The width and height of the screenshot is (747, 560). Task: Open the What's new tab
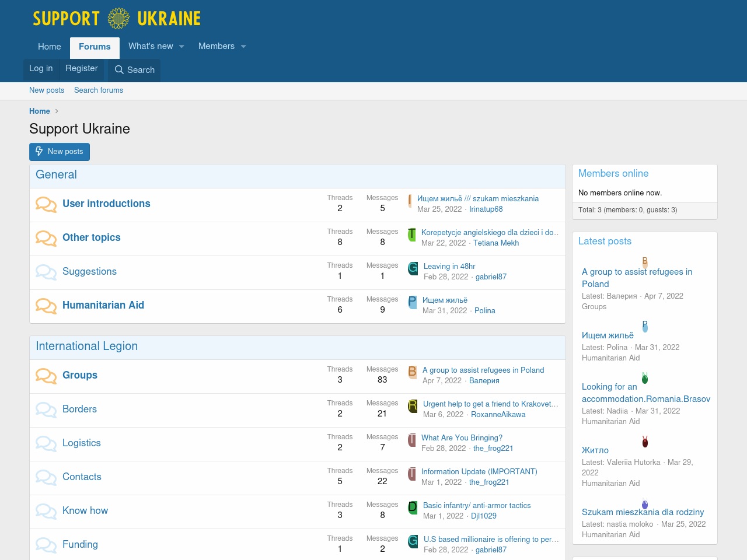[x=151, y=46]
